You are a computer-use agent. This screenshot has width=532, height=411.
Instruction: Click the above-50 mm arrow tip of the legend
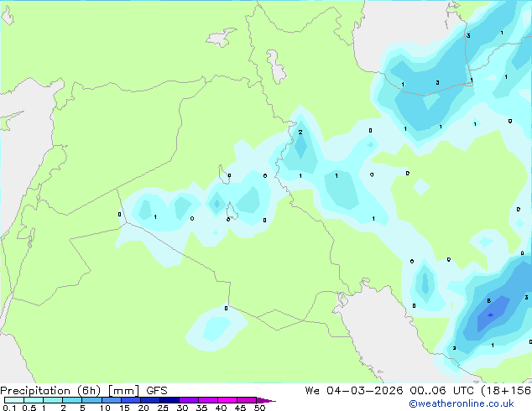(x=266, y=400)
